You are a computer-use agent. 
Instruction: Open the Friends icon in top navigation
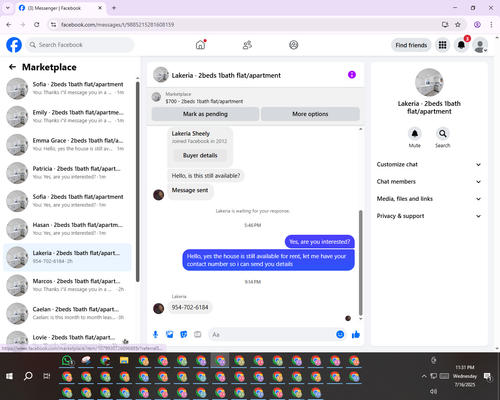[247, 45]
